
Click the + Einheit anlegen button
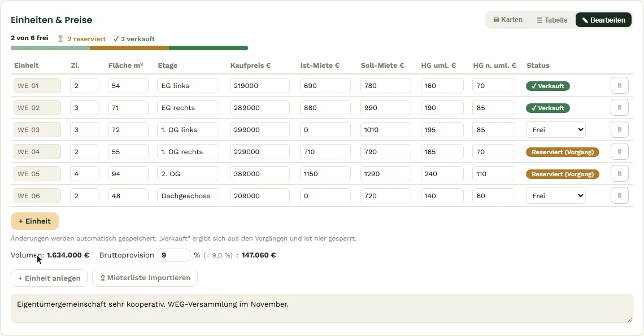point(49,278)
